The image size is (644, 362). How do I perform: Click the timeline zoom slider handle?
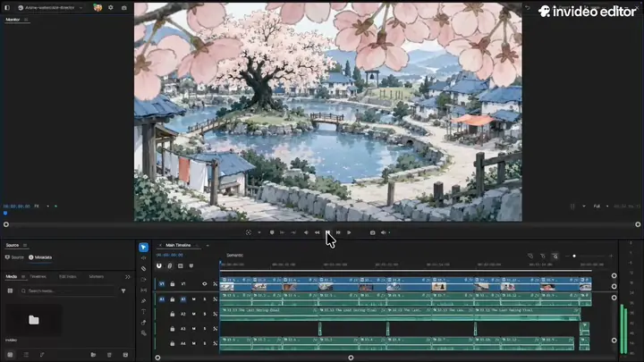point(574,257)
